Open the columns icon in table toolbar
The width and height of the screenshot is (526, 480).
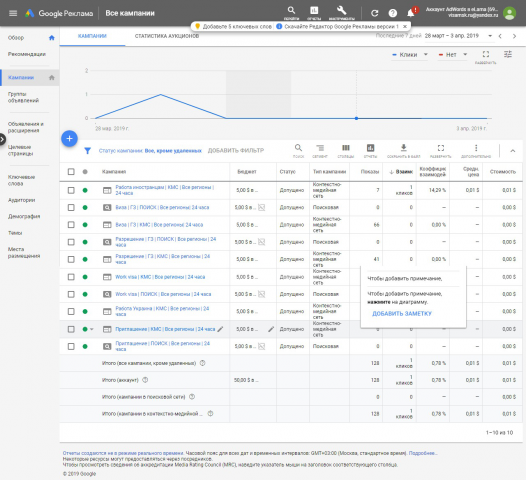[346, 148]
